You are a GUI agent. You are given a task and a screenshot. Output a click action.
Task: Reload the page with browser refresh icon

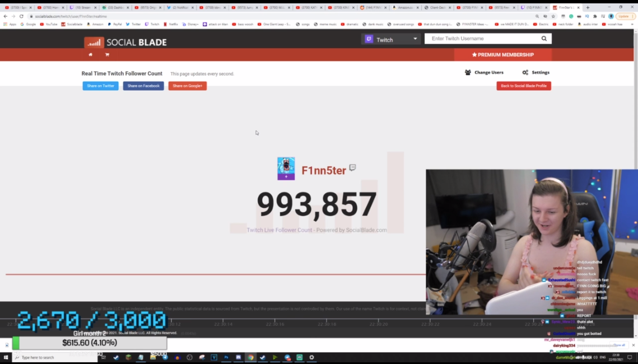tap(21, 16)
